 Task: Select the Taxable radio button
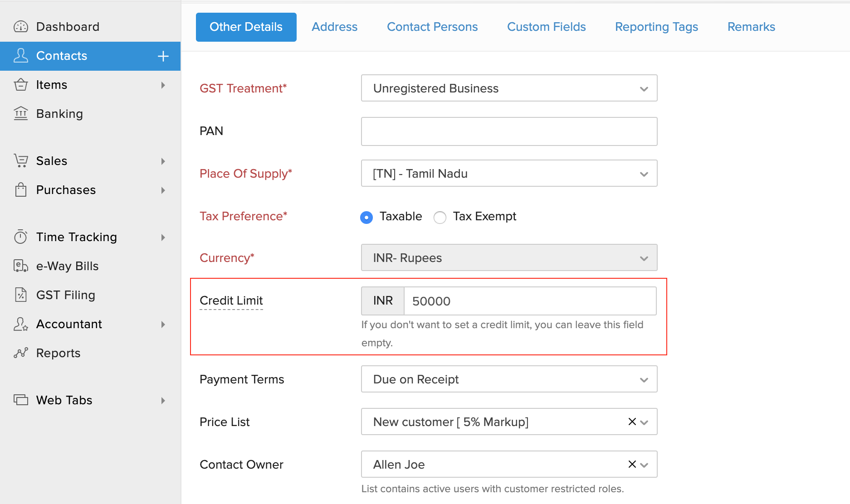coord(366,217)
